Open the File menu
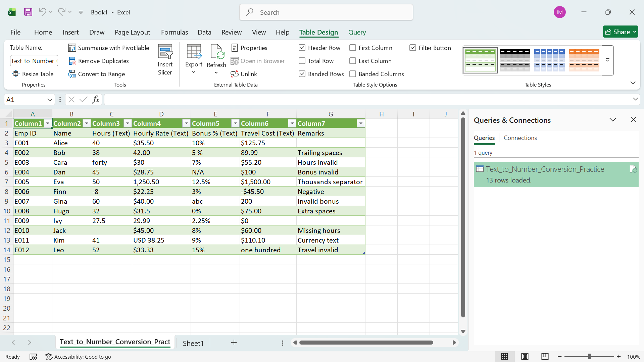 (x=15, y=32)
